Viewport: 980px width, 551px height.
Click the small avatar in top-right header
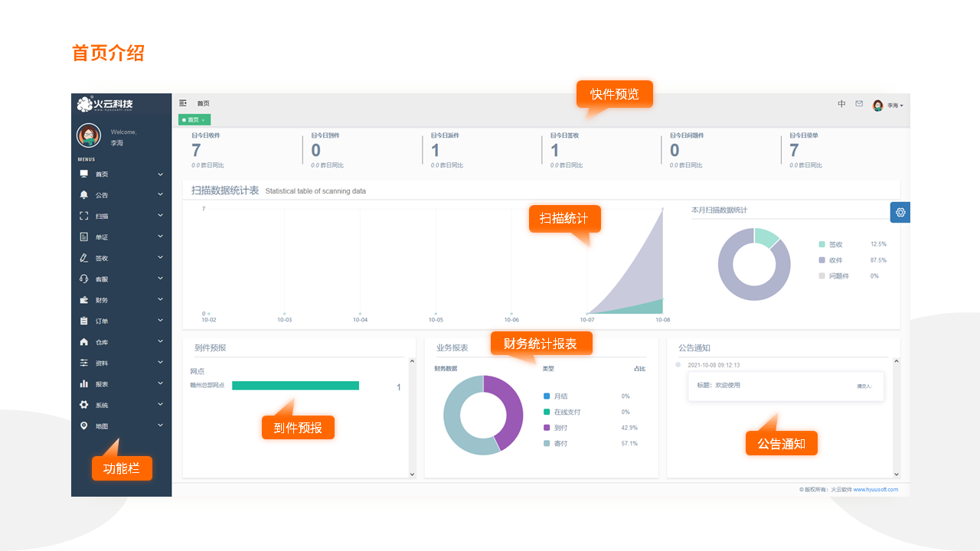[878, 106]
